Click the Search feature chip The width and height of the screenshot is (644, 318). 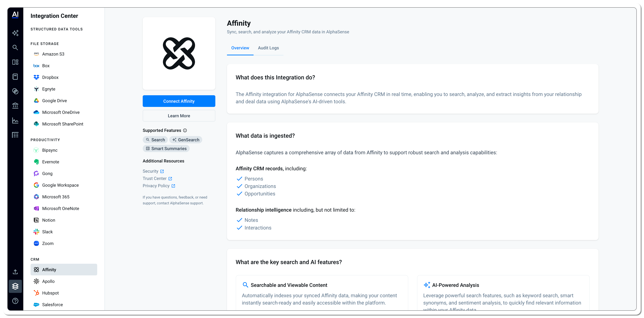(x=155, y=140)
